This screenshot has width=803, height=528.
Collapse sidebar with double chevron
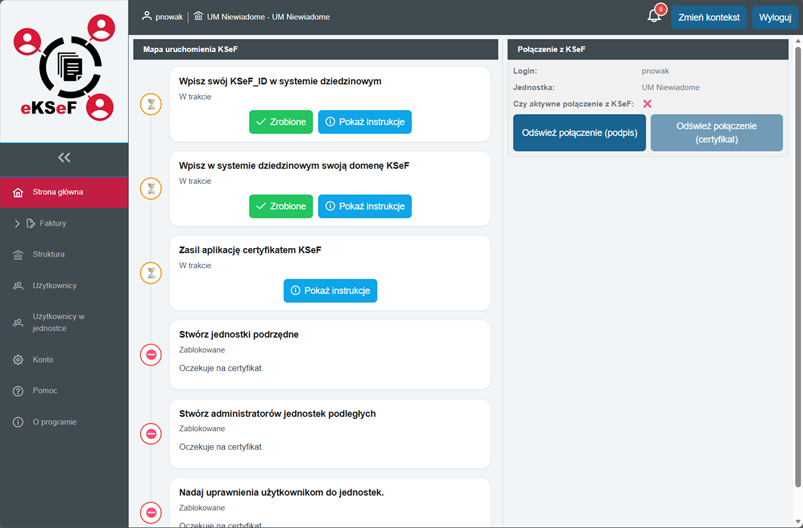point(64,157)
